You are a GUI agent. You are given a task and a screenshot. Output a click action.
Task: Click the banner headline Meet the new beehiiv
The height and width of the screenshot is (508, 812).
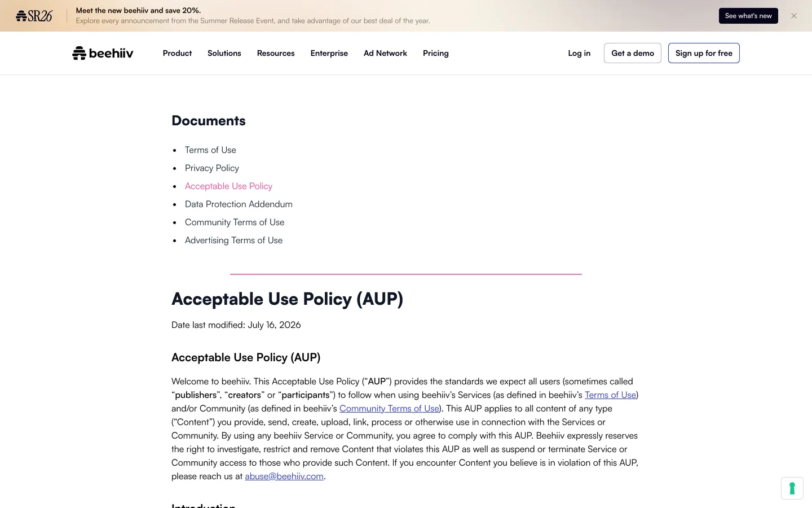[x=138, y=10]
